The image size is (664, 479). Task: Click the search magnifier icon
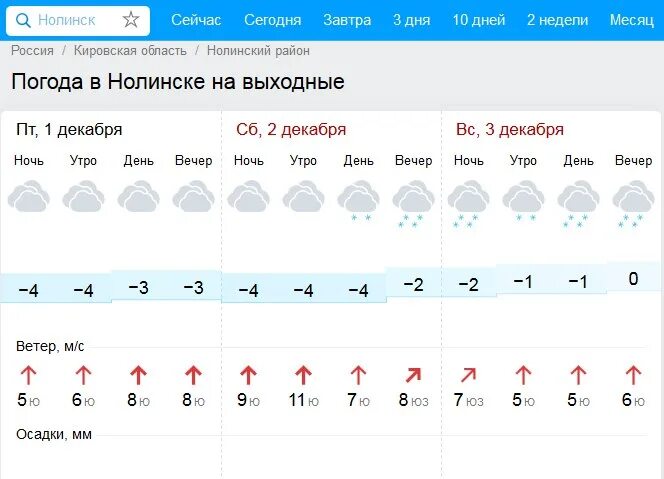click(x=23, y=20)
